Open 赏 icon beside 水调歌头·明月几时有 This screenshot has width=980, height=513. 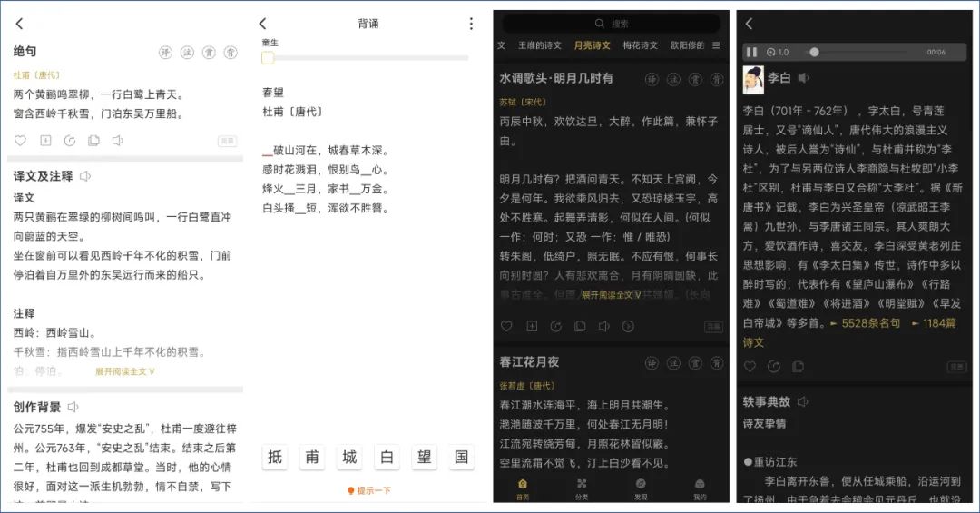tap(695, 80)
